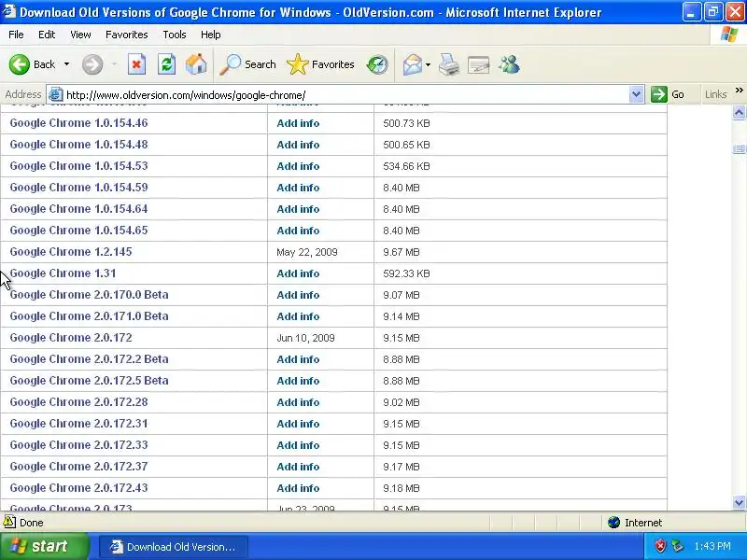Open the Messenger people icon

pyautogui.click(x=509, y=64)
